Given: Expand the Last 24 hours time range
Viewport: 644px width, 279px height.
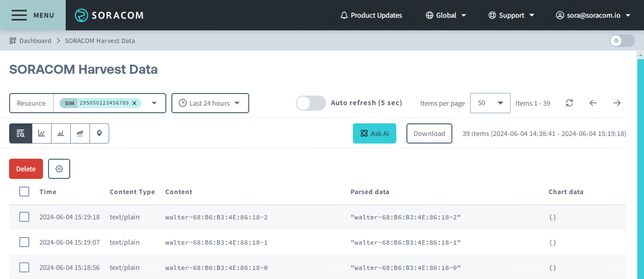Looking at the screenshot, I should (210, 103).
